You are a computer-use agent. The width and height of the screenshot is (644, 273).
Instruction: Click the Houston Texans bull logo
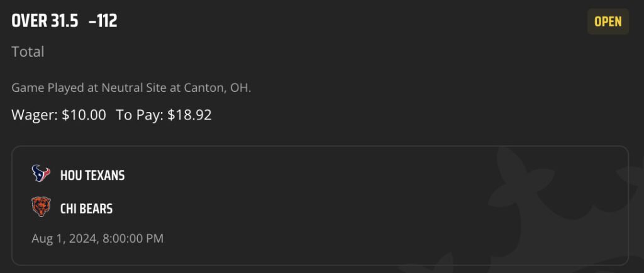click(x=41, y=174)
